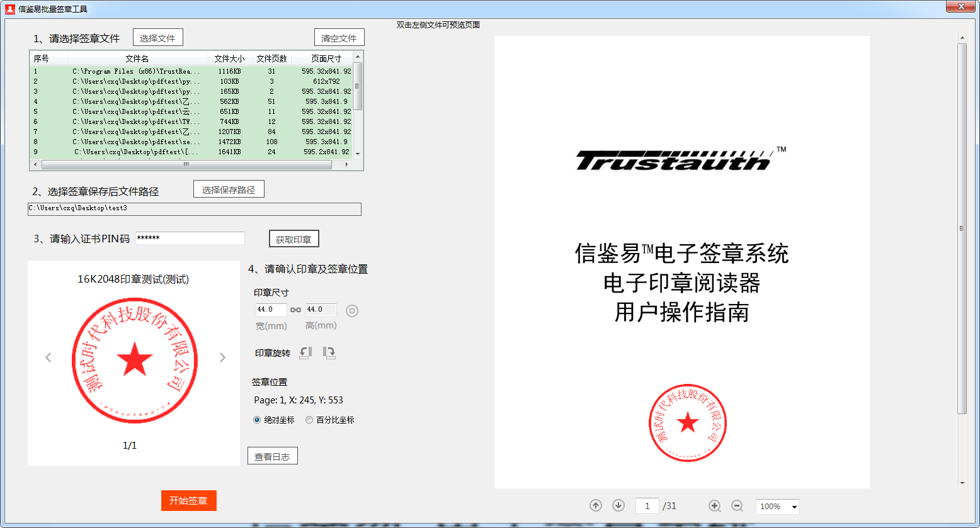Click the file list vertical scrollbar thumb
980x528 pixels.
tap(358, 86)
